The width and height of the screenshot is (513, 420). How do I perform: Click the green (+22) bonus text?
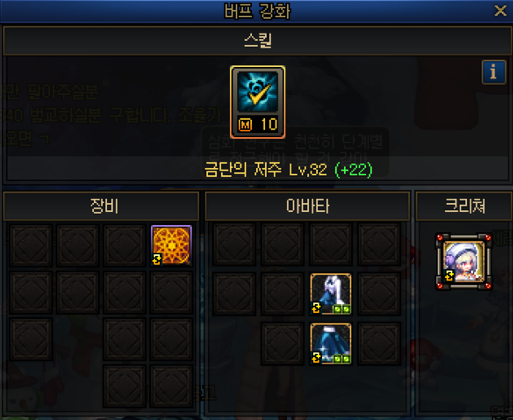[x=354, y=170]
